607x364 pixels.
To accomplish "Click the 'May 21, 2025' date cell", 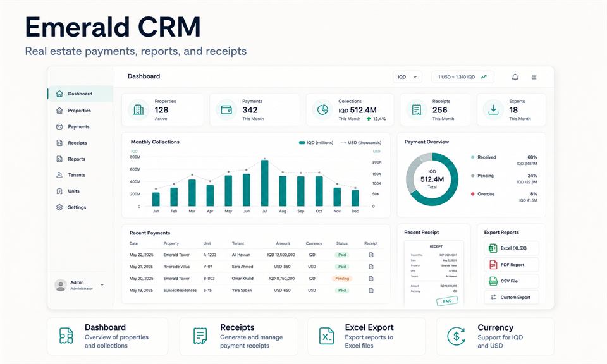I will (141, 267).
